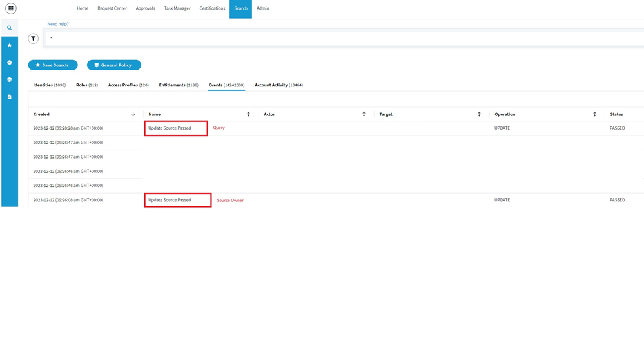Toggle sort on the Operation column
The width and height of the screenshot is (644, 358).
coord(594,114)
